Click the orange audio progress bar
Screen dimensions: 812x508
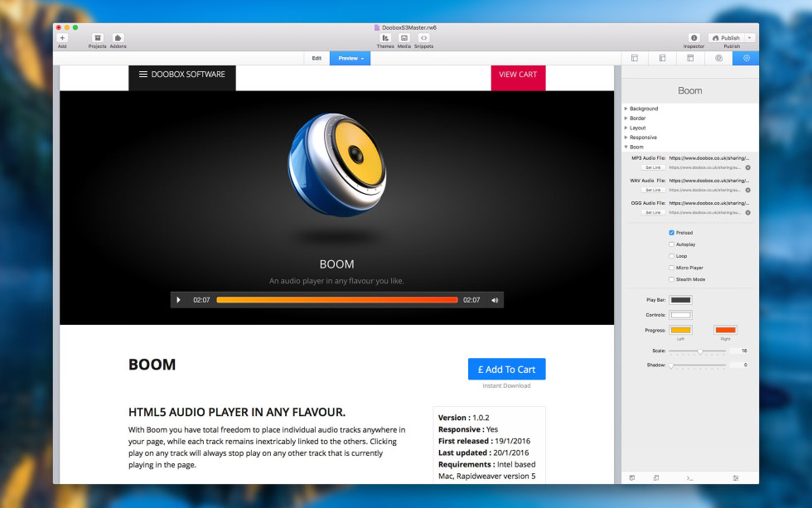pyautogui.click(x=337, y=300)
